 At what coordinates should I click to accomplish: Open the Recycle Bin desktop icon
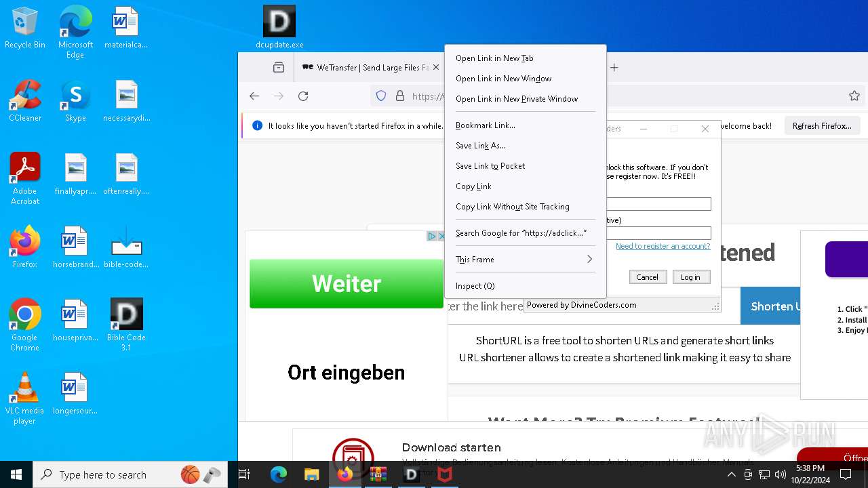point(25,28)
